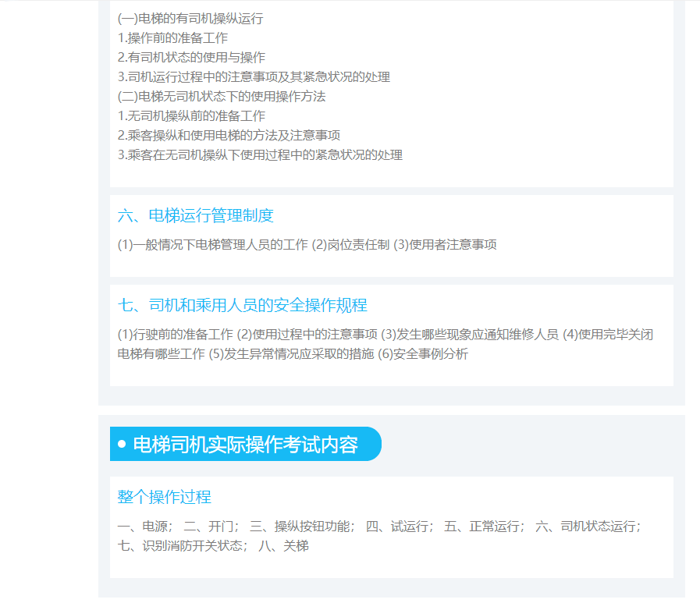The height and width of the screenshot is (610, 700).
Task: Click the text 七、识别消防开关状态
Action: [x=182, y=546]
